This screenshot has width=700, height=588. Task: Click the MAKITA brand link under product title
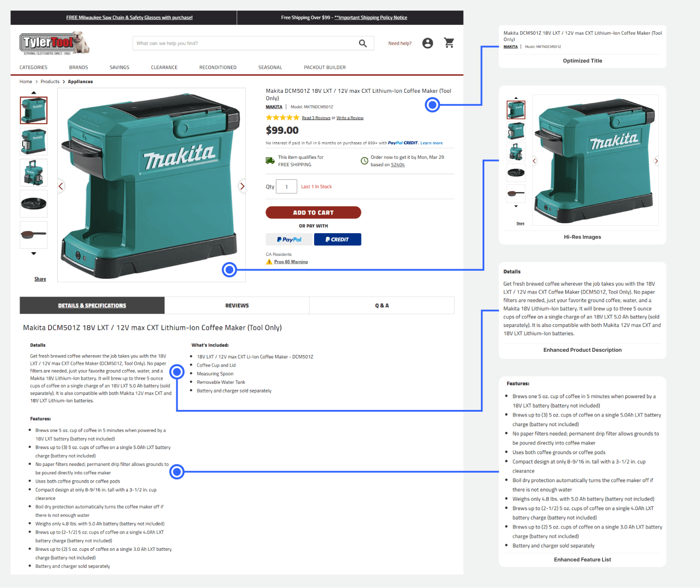point(274,107)
